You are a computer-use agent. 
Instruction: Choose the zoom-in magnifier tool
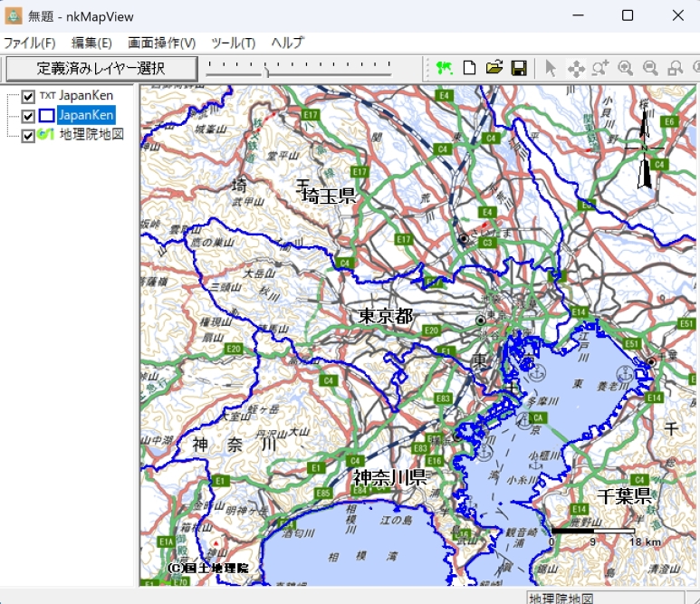625,68
